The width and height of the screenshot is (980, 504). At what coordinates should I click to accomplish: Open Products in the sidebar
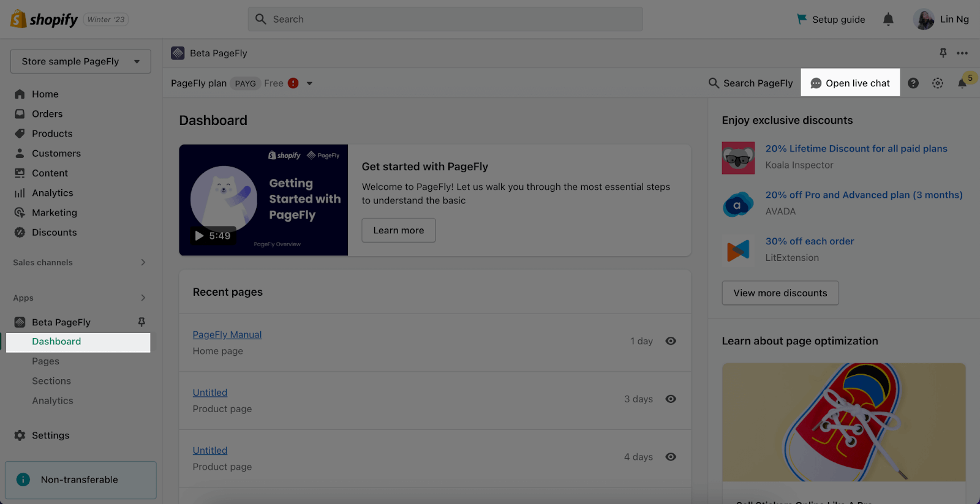[52, 134]
